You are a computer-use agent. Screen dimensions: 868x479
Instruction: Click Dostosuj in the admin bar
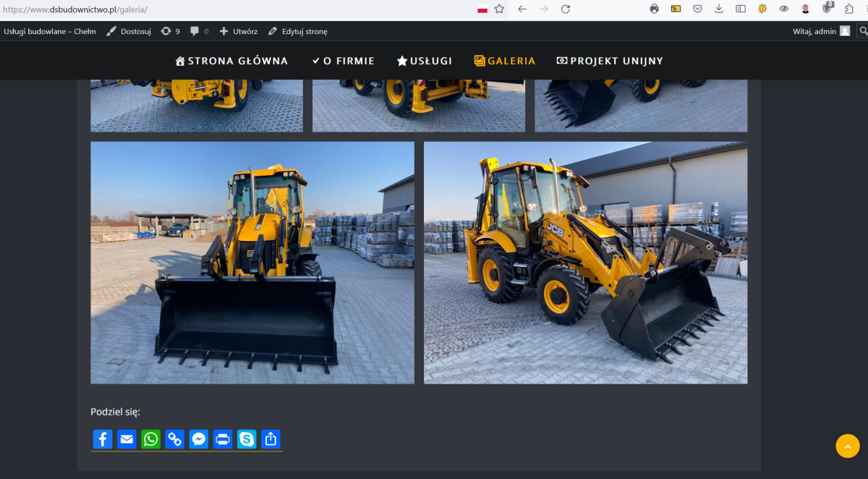click(129, 31)
